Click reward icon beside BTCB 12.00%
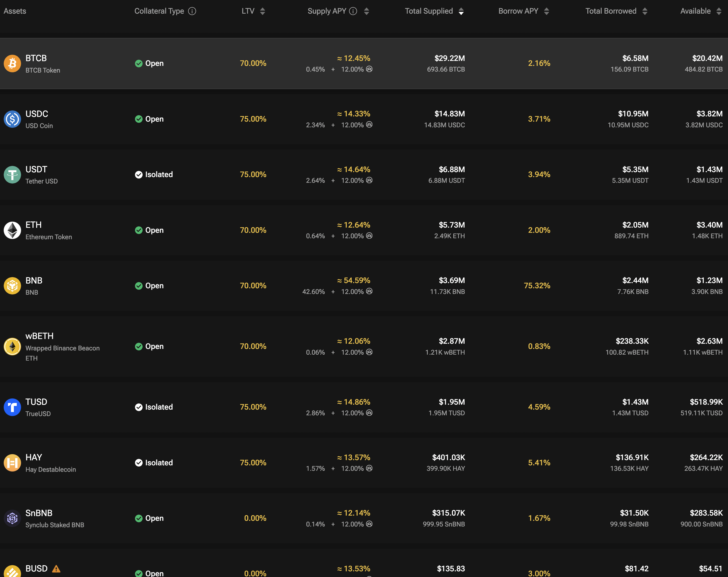This screenshot has width=728, height=577. point(369,69)
